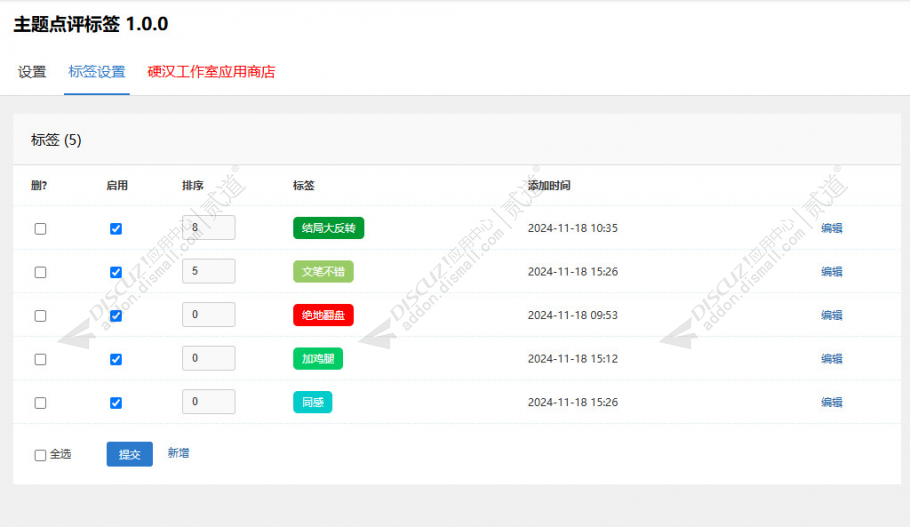Disable the 启用 checkbox for 绝地翻盘
Screen dimensions: 910x527
[116, 316]
